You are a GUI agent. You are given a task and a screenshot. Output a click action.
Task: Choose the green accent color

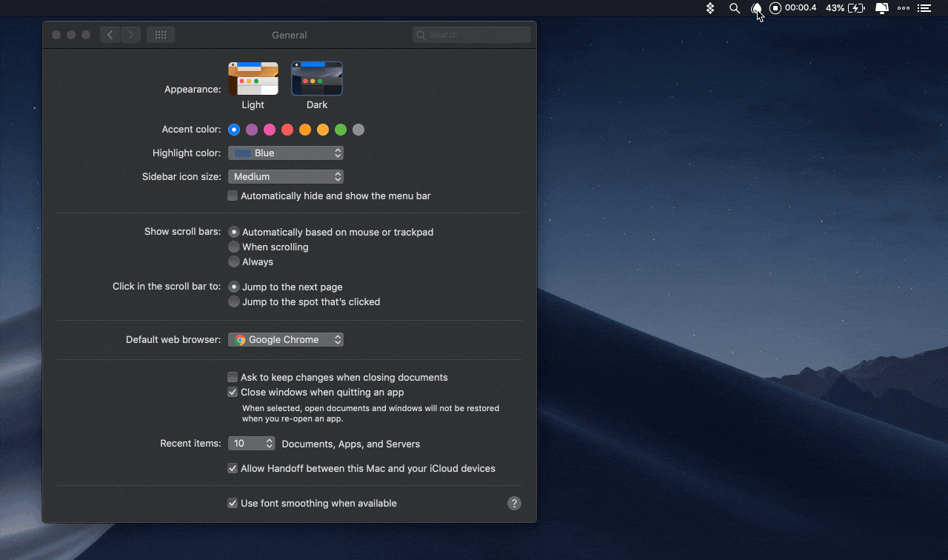click(341, 130)
